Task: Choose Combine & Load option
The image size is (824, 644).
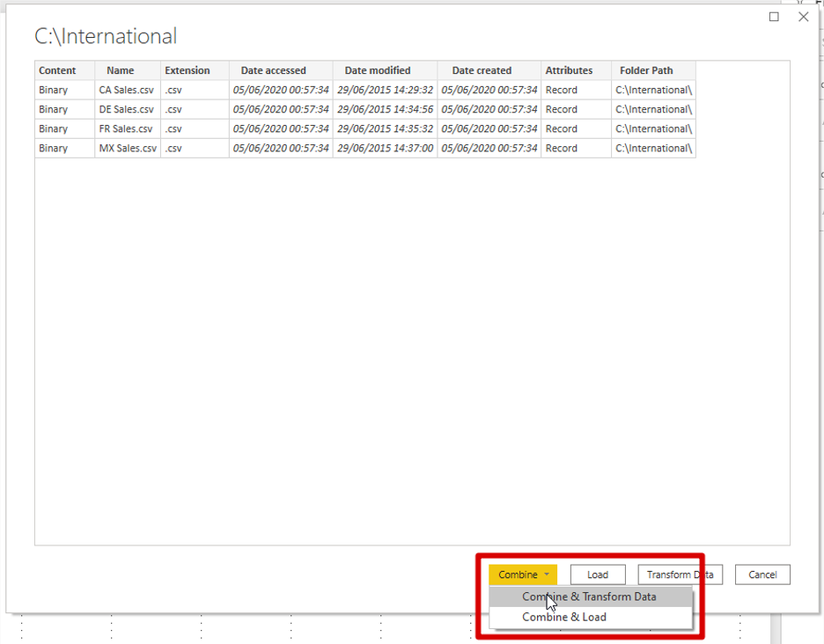Action: (x=590, y=618)
